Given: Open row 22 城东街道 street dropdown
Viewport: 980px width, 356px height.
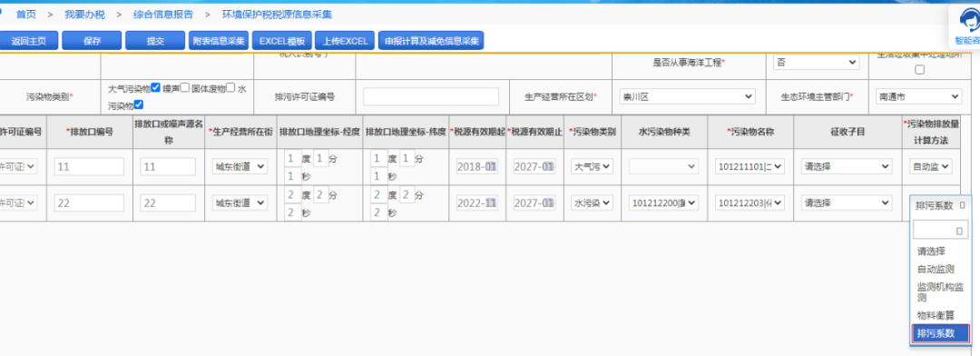Looking at the screenshot, I should [x=240, y=203].
